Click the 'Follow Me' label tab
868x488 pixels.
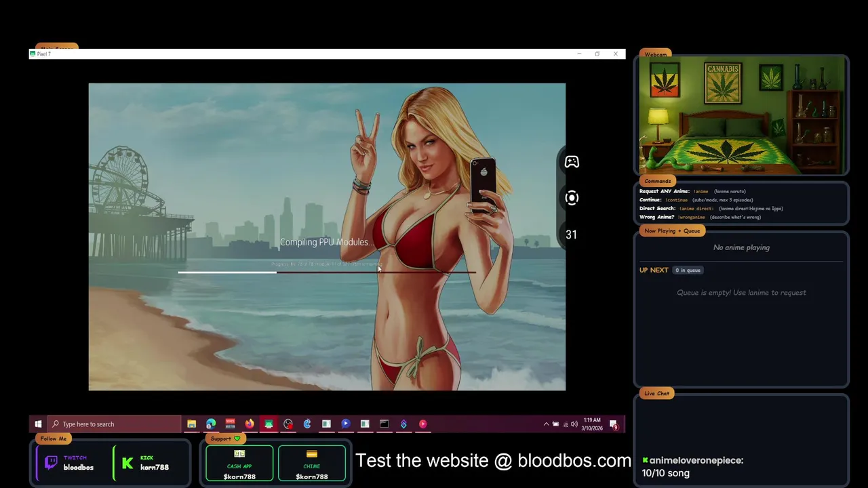point(54,439)
